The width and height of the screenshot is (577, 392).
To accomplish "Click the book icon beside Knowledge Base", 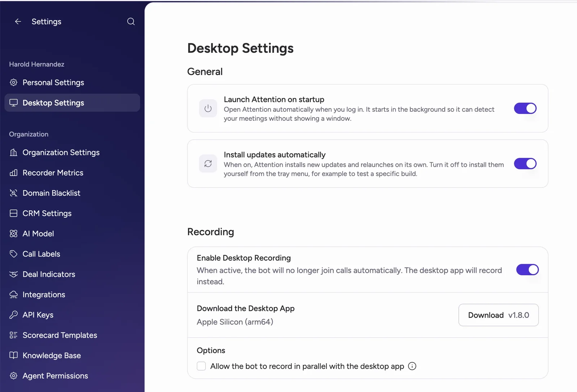I will (x=13, y=356).
